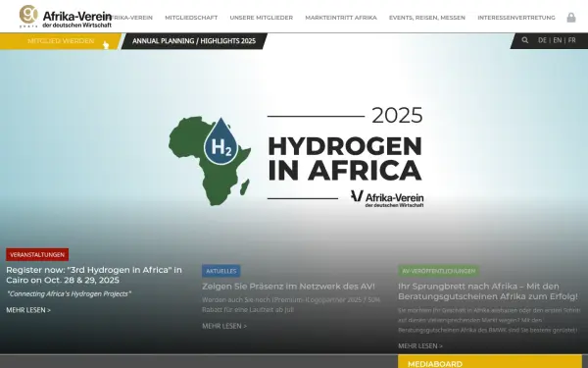
Task: Open the Markteintritt Afrika menu
Action: coord(341,18)
